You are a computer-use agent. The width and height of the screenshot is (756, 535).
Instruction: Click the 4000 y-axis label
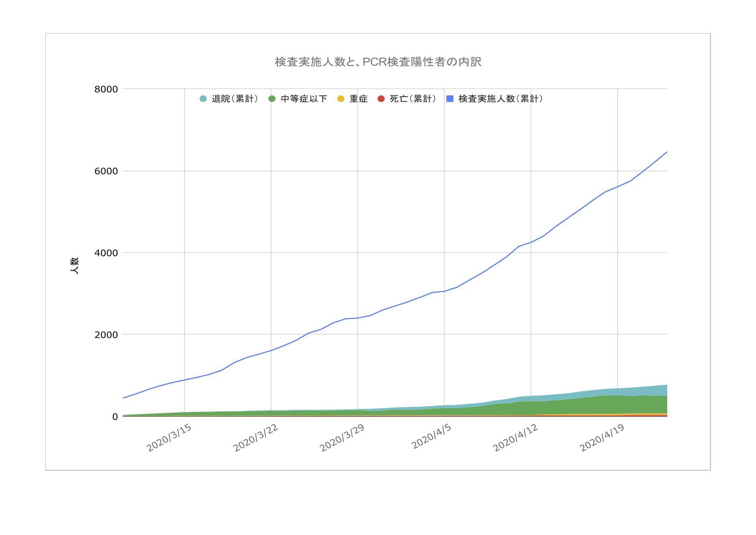click(106, 253)
